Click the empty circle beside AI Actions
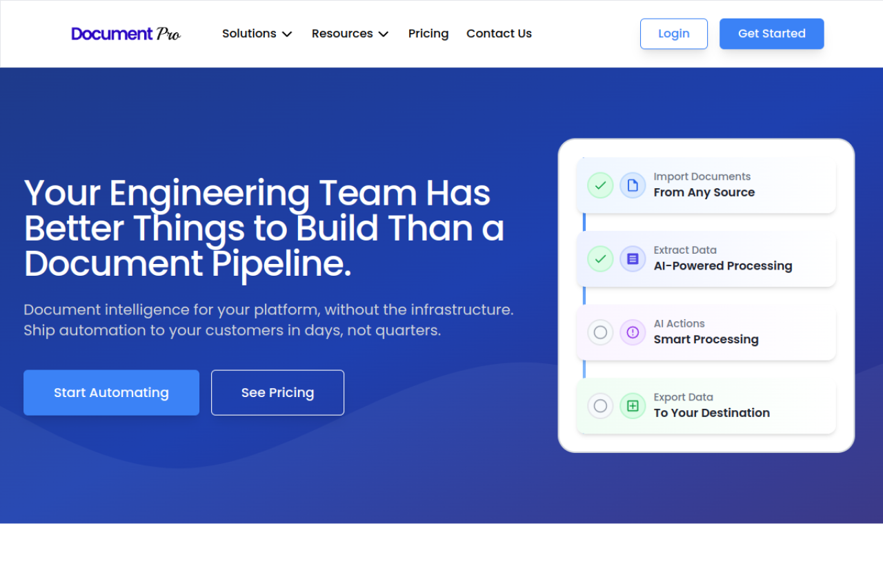Viewport: 883px width, 588px height. click(600, 333)
